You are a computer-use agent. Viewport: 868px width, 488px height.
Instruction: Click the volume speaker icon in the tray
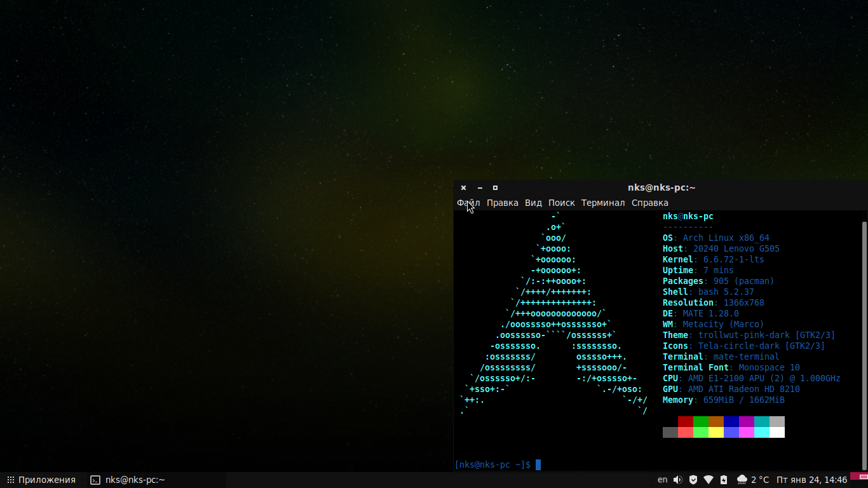pos(677,480)
